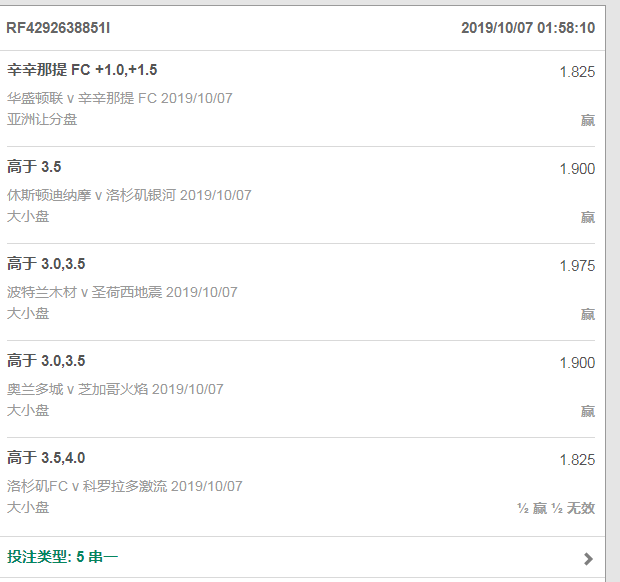Viewport: 620px width, 582px height.
Task: Click 亚洲让分盘 market label
Action: point(42,119)
